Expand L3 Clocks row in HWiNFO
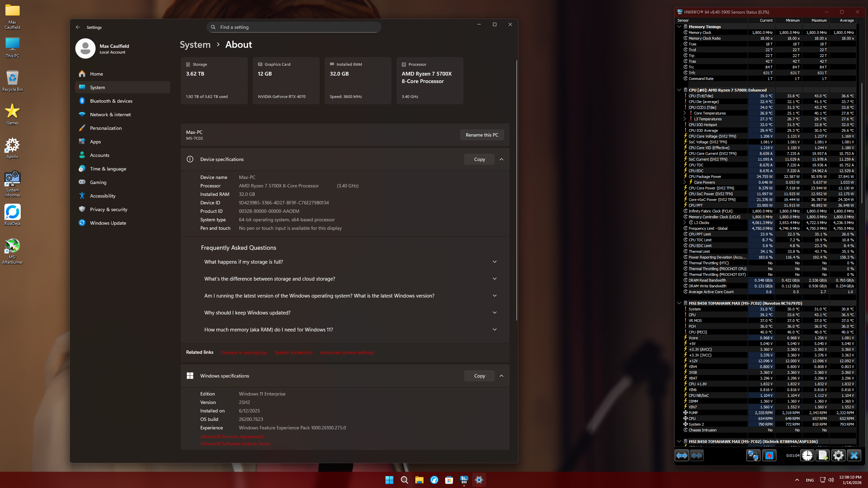The image size is (868, 488). (685, 223)
